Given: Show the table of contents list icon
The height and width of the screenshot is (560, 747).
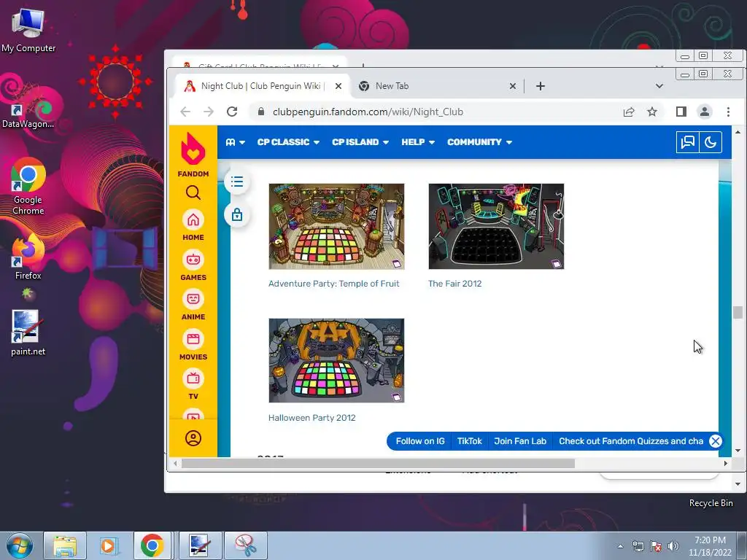Looking at the screenshot, I should click(237, 182).
